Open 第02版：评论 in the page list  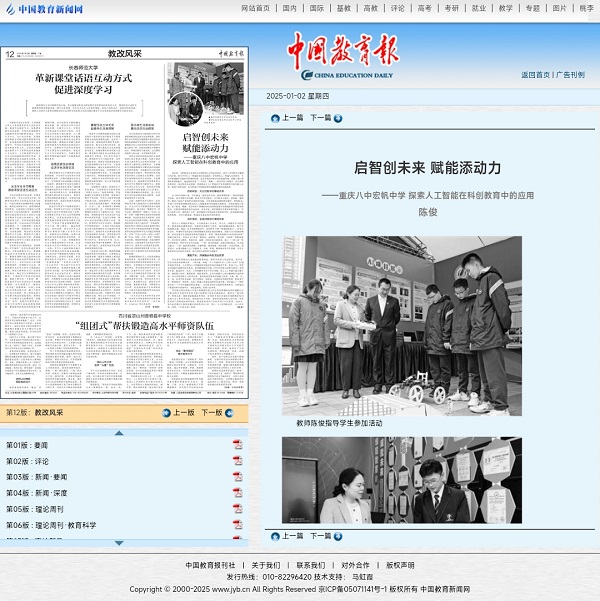point(27,461)
